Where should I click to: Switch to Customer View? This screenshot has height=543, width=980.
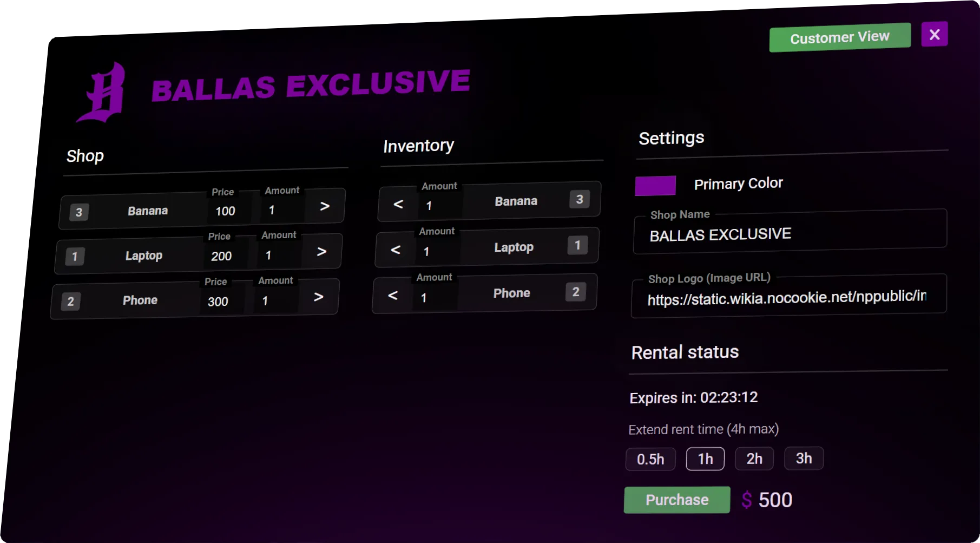pyautogui.click(x=839, y=37)
